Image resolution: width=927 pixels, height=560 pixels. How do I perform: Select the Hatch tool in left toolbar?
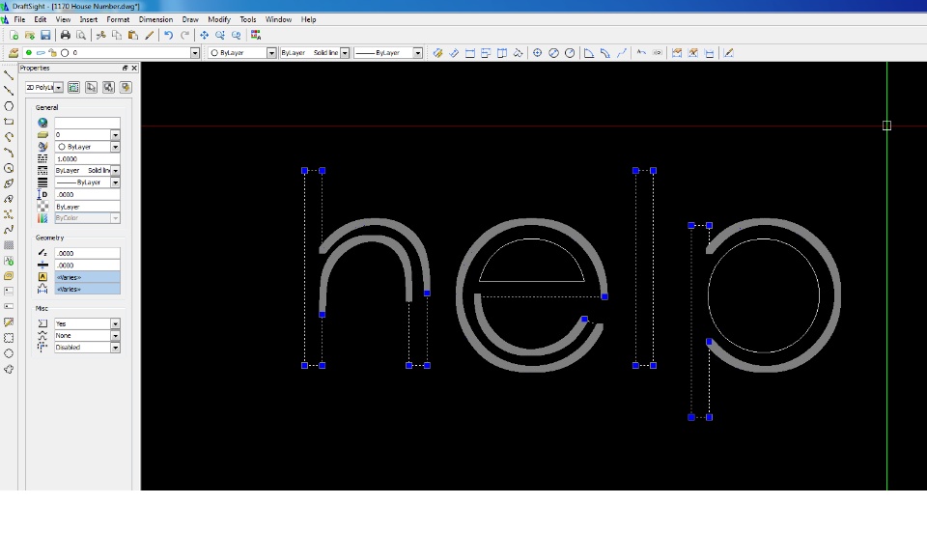click(9, 245)
